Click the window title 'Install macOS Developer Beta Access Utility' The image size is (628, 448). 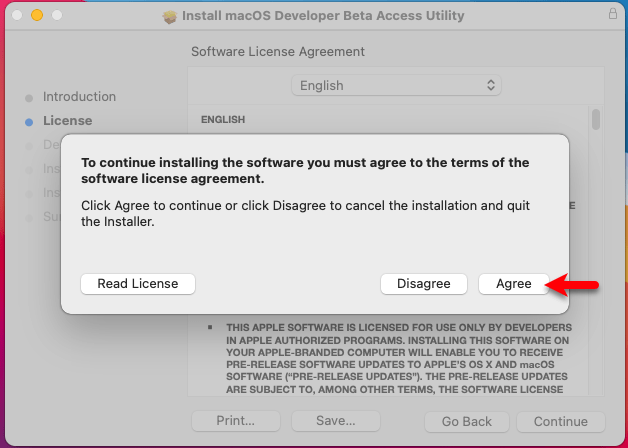[x=323, y=16]
